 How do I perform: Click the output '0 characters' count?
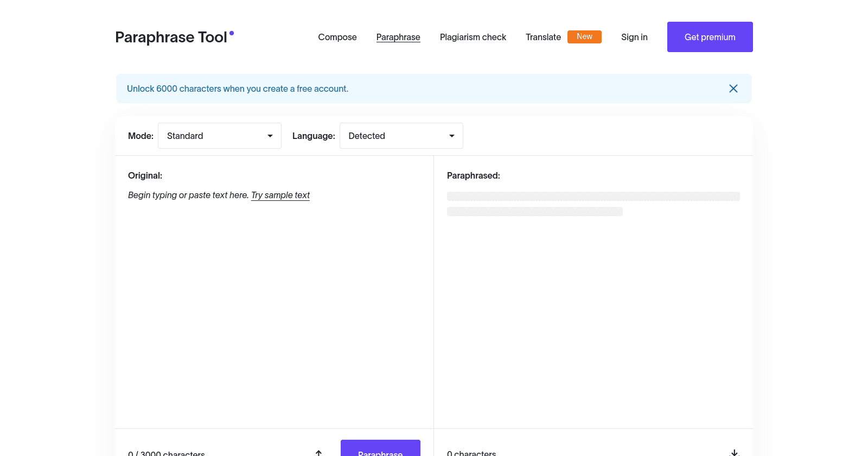click(x=471, y=453)
